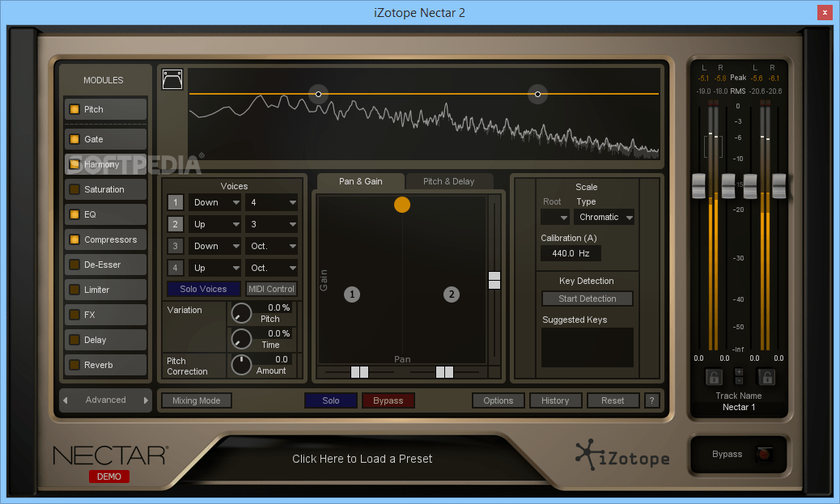This screenshot has width=840, height=504.
Task: Enable the Pitch module toggle square
Action: click(74, 108)
